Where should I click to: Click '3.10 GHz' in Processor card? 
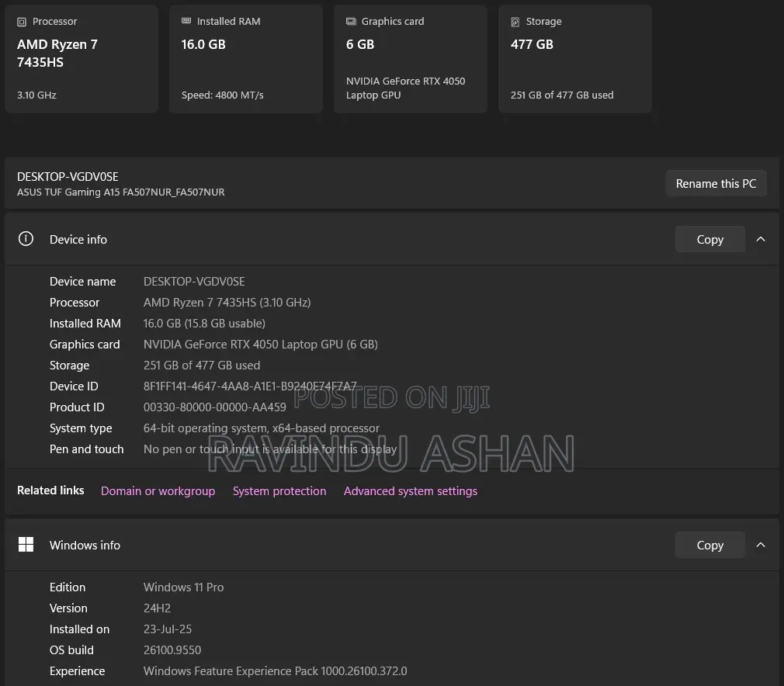click(x=36, y=95)
